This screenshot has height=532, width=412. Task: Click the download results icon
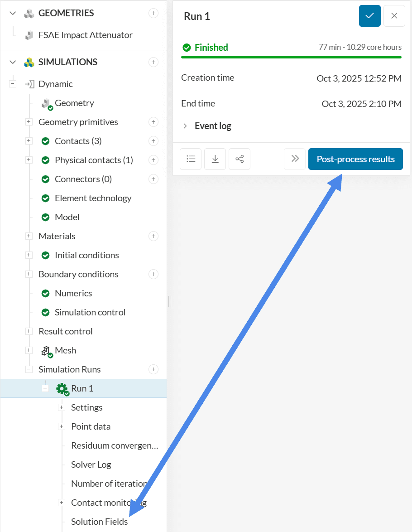(x=215, y=159)
